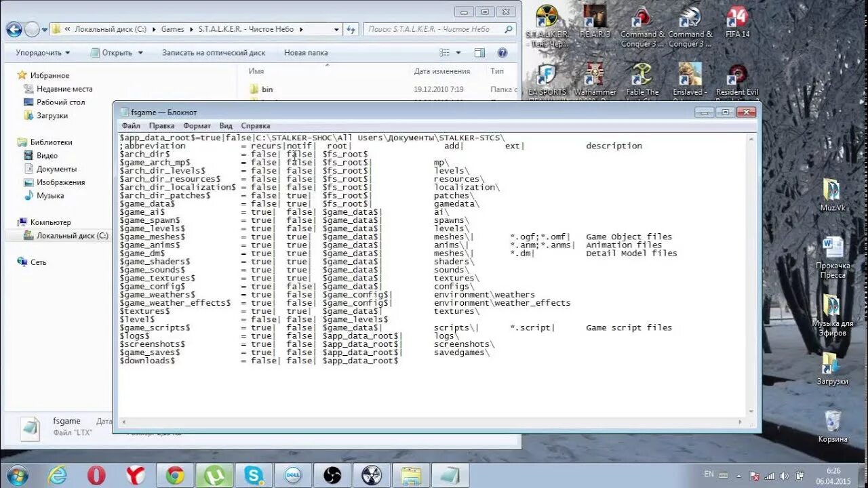Show hidden tray icons arrow
This screenshot has width=868, height=488.
point(738,475)
